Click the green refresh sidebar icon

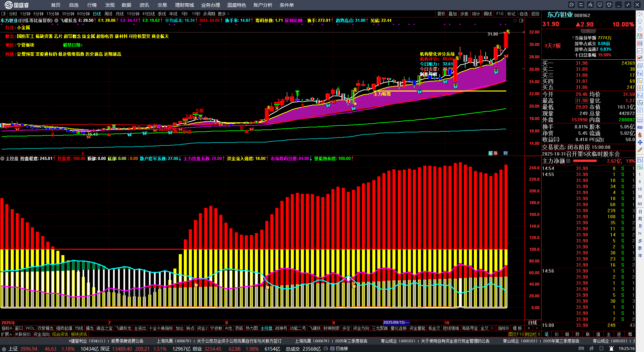(640, 167)
